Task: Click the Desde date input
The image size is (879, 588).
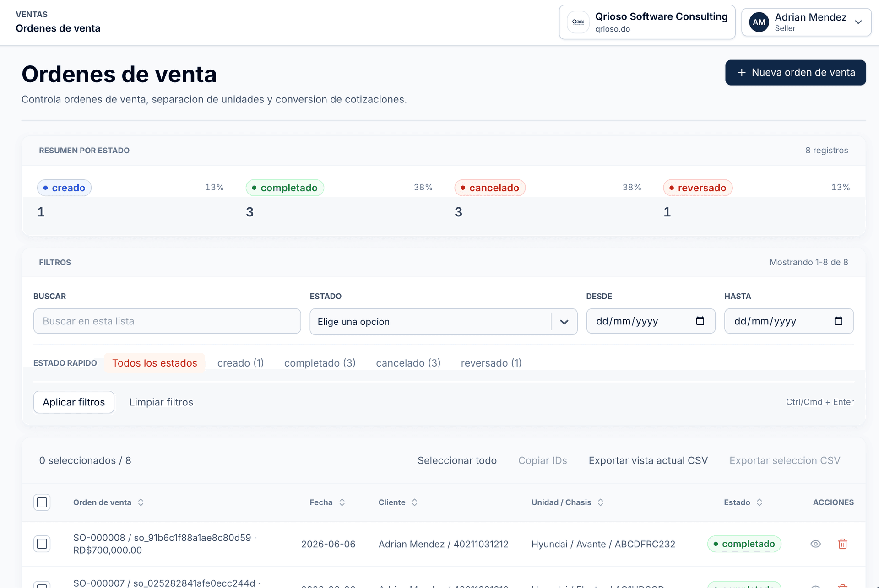Action: (x=651, y=321)
